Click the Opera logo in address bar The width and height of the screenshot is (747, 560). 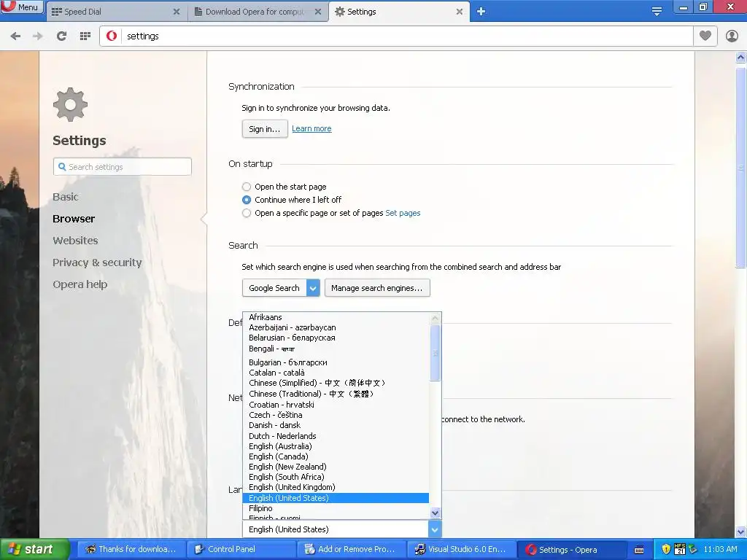[x=112, y=36]
